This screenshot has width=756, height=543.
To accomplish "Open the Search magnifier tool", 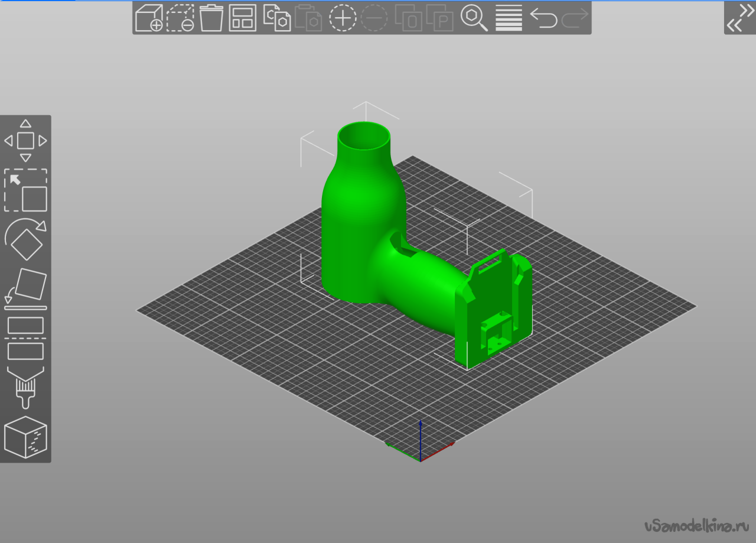I will coord(474,18).
